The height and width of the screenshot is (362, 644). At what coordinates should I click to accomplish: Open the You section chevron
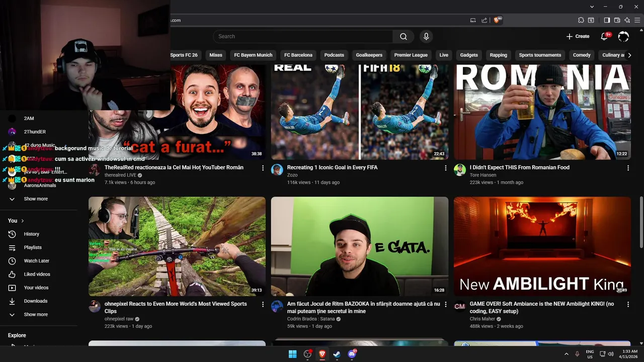click(23, 221)
